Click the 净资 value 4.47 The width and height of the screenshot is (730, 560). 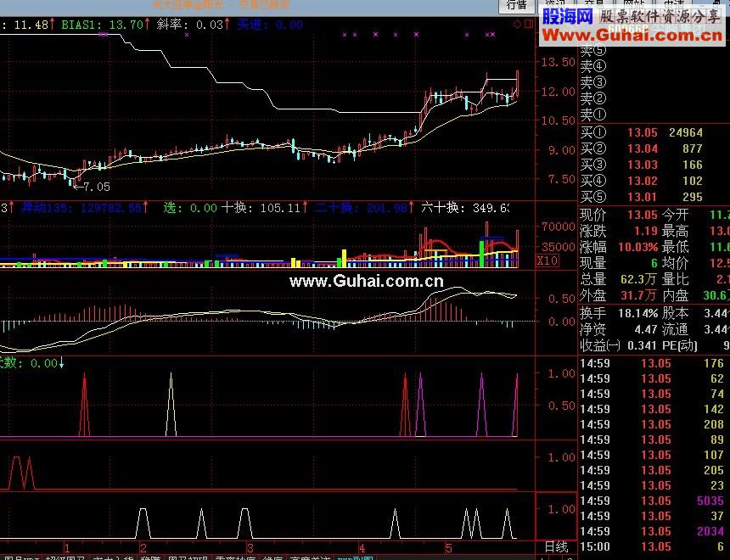coord(646,329)
